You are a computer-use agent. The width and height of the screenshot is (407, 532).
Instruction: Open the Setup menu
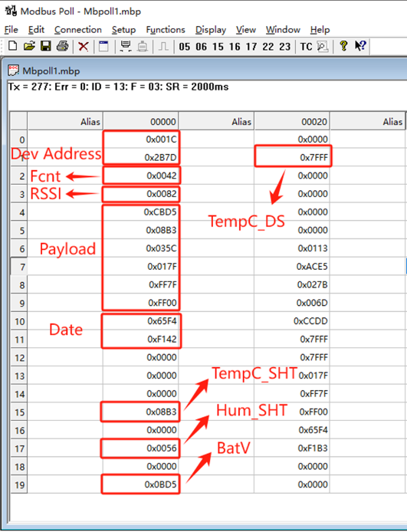(124, 30)
